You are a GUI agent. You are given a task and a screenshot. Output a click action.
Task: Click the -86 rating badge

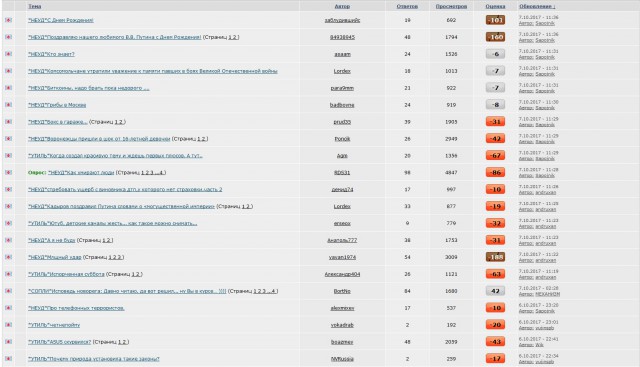(495, 173)
